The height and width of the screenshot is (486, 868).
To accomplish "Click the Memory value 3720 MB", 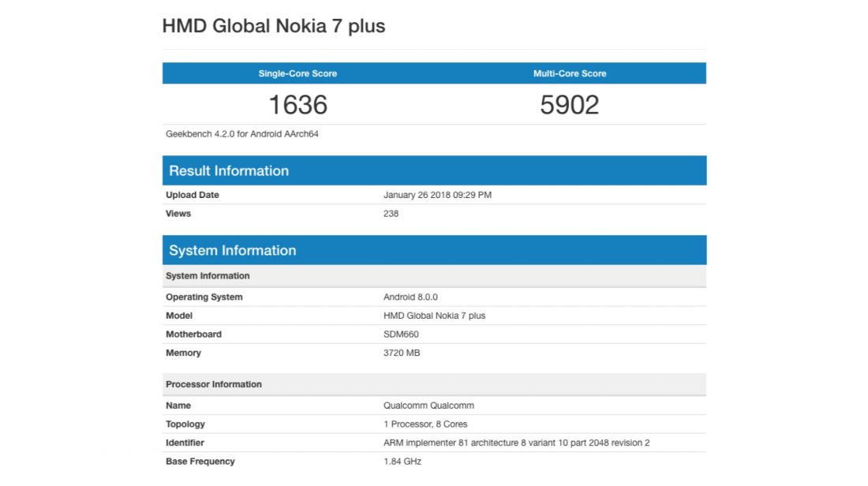I will coord(402,353).
